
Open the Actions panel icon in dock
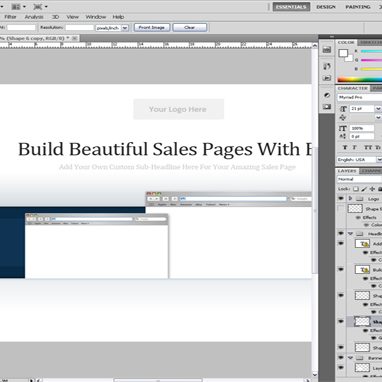click(x=327, y=78)
